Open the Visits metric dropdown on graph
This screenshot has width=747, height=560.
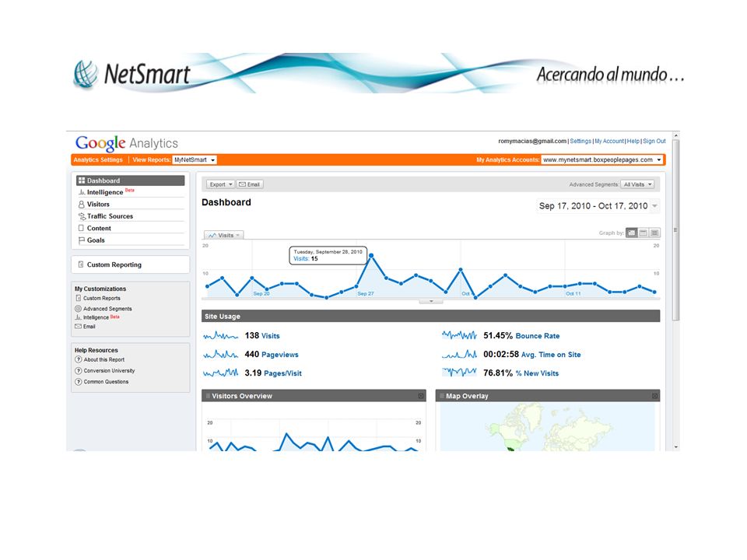pyautogui.click(x=224, y=235)
